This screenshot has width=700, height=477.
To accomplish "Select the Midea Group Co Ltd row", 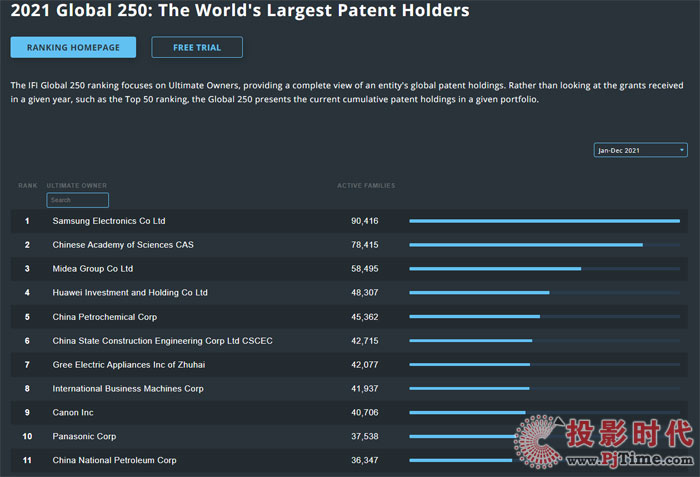I will [x=93, y=269].
